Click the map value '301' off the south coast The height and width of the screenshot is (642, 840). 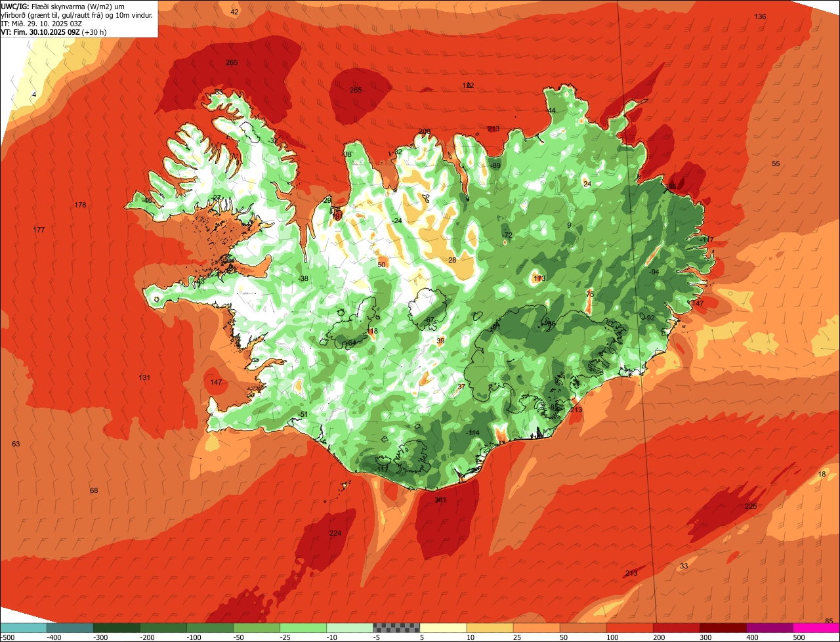pyautogui.click(x=440, y=500)
